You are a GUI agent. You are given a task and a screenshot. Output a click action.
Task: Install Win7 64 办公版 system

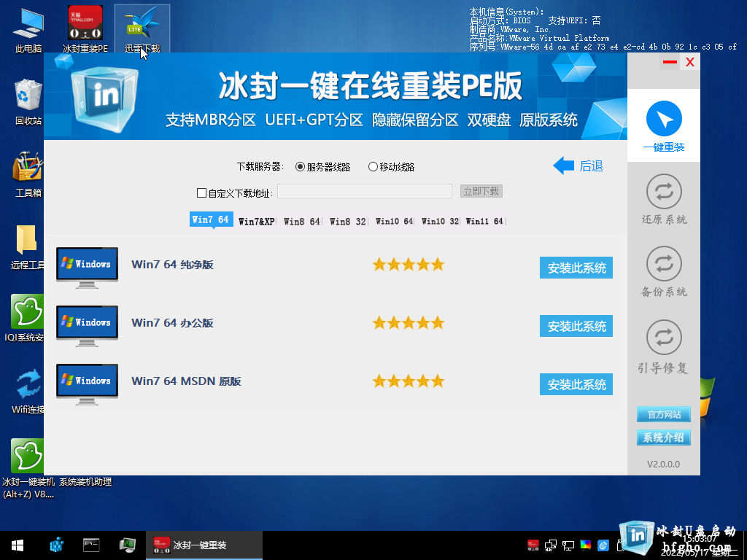click(x=576, y=326)
